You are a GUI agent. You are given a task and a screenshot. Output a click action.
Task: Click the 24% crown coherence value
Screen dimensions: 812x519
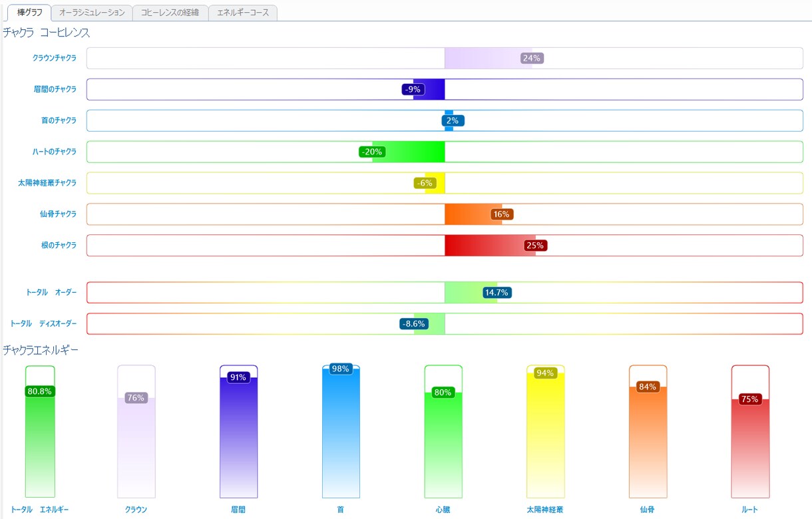pyautogui.click(x=532, y=58)
